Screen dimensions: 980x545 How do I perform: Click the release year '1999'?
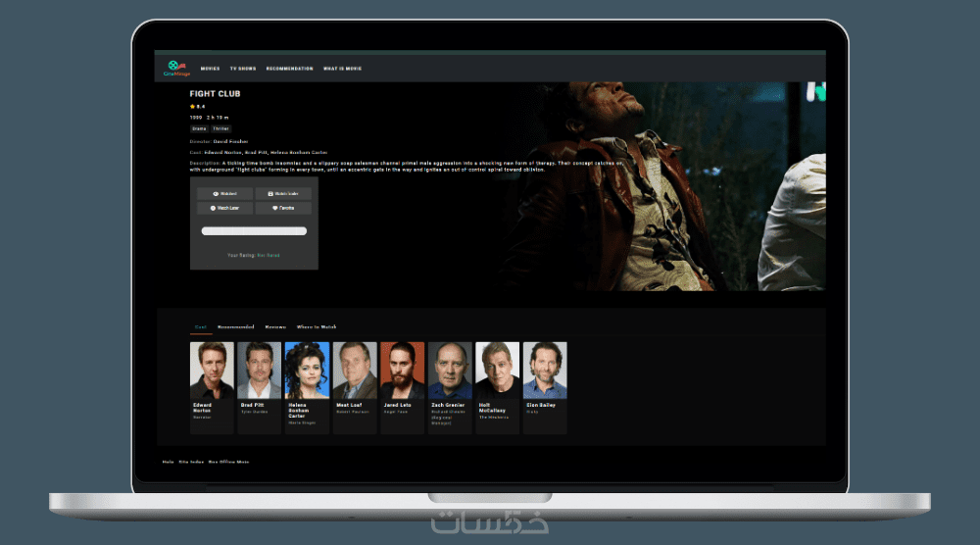pos(196,118)
